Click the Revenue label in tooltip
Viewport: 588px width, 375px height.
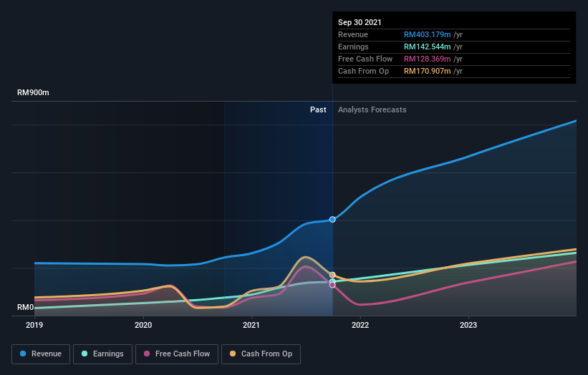point(353,34)
